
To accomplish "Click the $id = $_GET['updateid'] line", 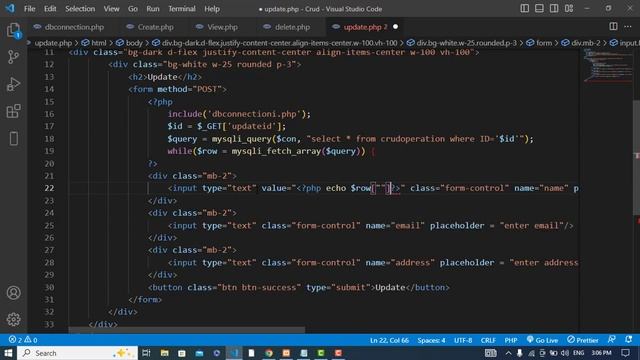I will (x=227, y=126).
